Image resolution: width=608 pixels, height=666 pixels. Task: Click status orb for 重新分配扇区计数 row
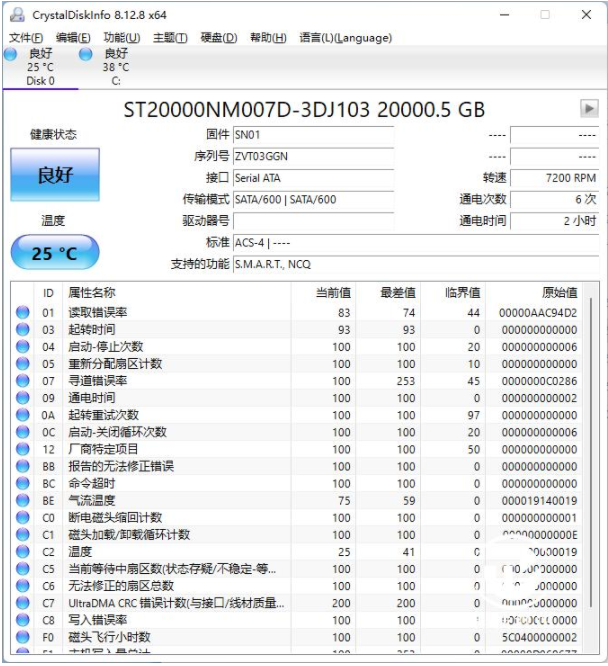click(x=22, y=364)
